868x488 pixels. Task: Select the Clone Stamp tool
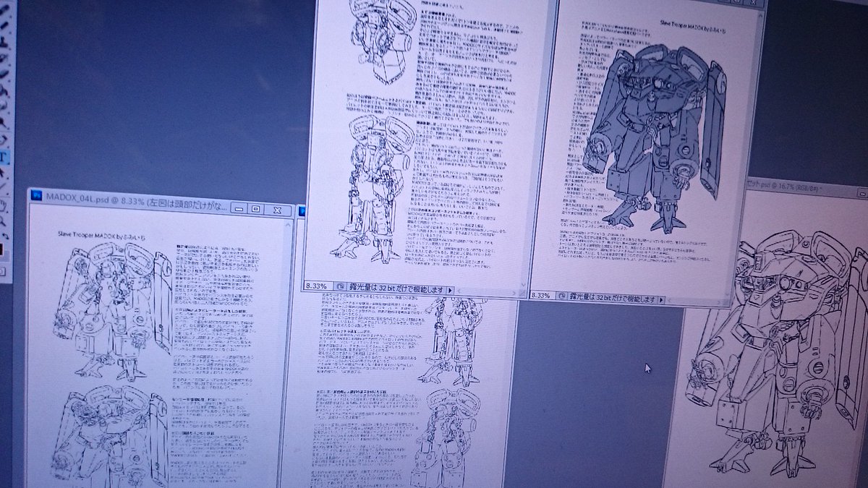coord(4,41)
